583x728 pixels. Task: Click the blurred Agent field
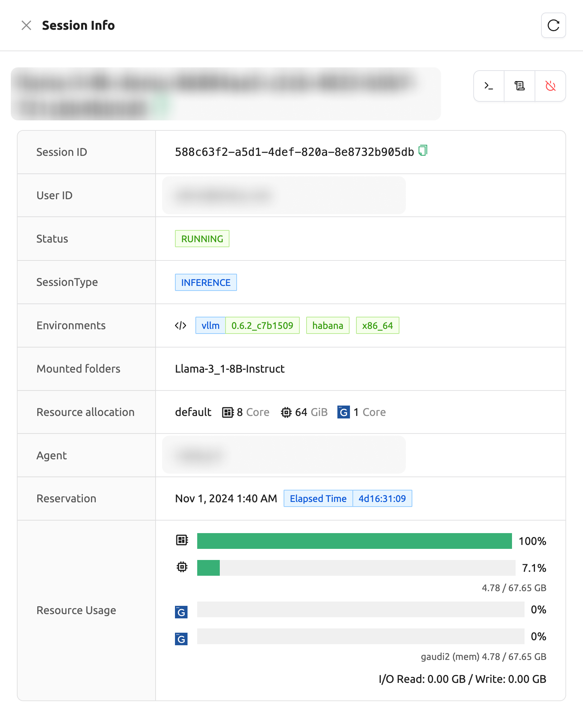pyautogui.click(x=284, y=455)
